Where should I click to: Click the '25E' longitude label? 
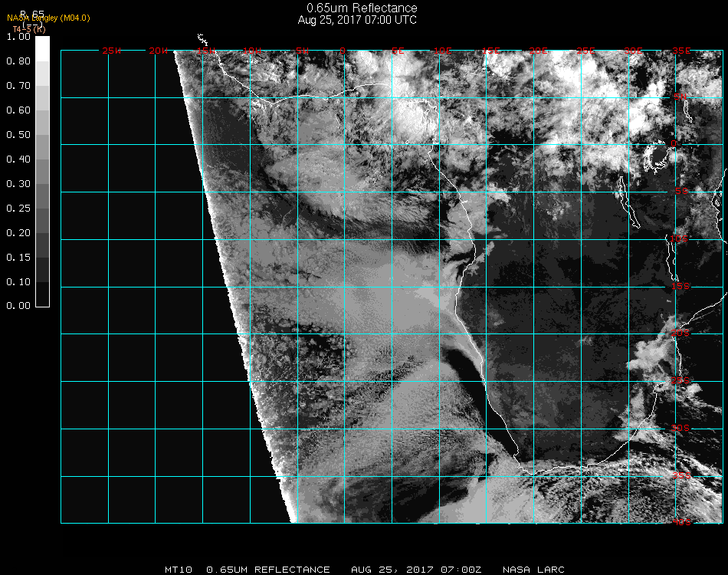pos(586,51)
